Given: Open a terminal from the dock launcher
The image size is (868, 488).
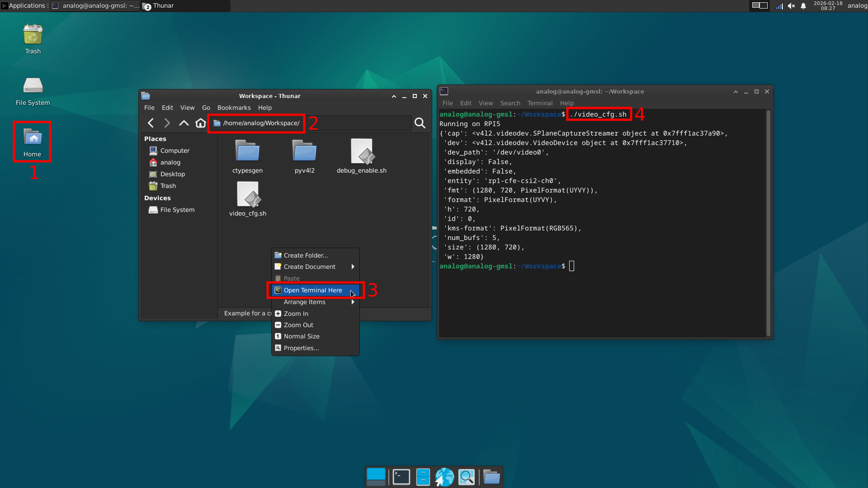Looking at the screenshot, I should pyautogui.click(x=401, y=477).
